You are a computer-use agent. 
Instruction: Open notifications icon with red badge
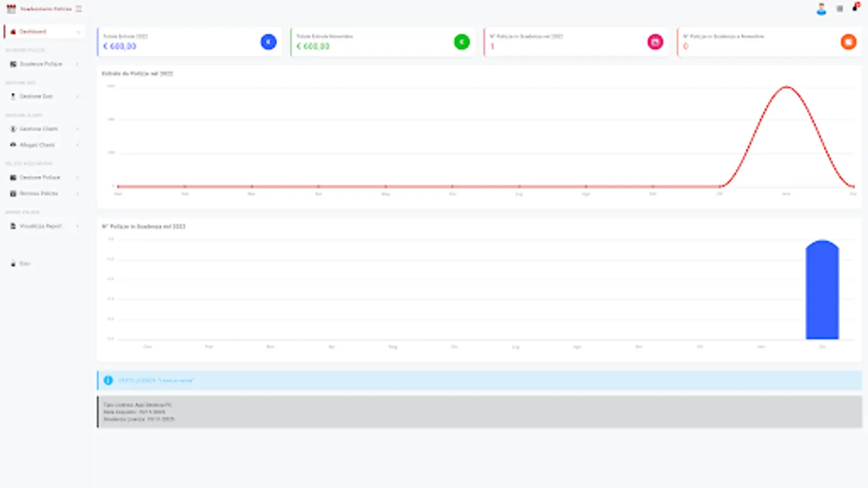856,7
